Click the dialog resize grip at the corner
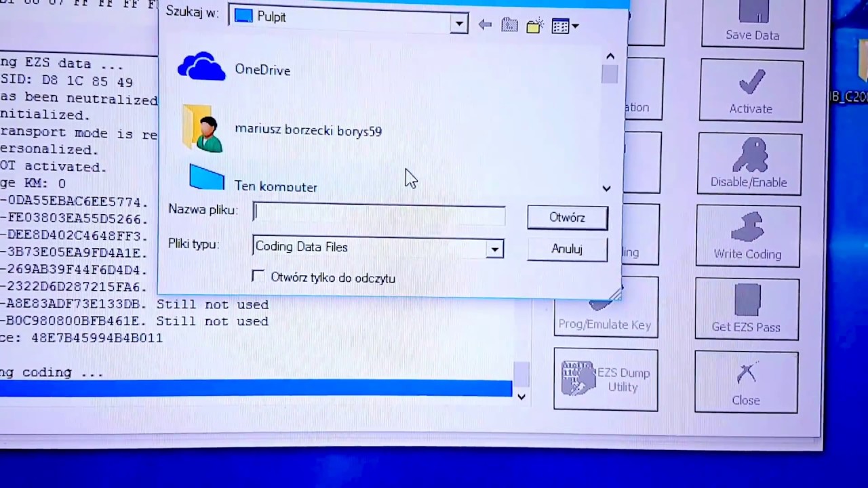This screenshot has width=868, height=488. 615,293
